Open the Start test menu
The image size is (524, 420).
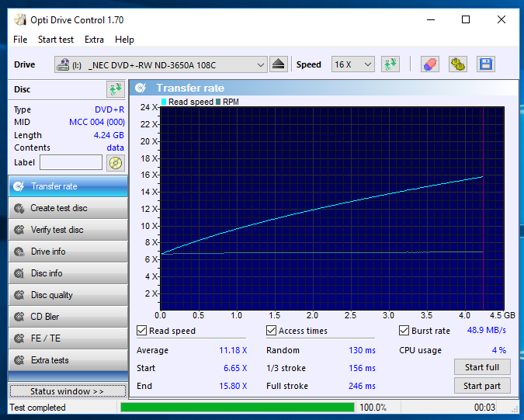tap(55, 40)
